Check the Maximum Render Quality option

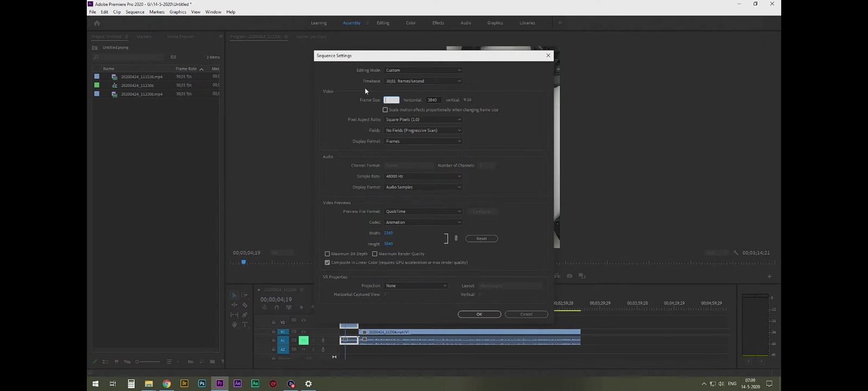[x=374, y=254]
